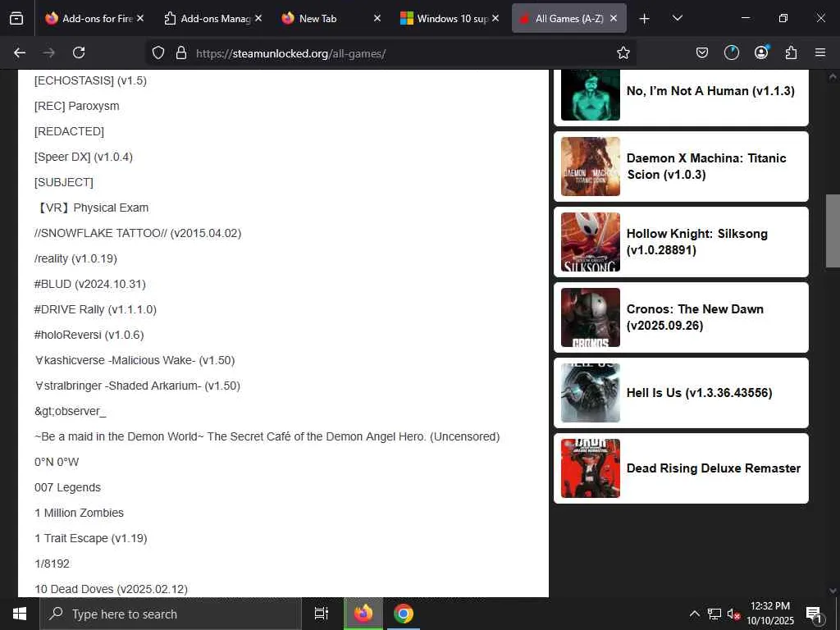Open 【VR】Physical Exam link
Screen dimensions: 840x630
coord(92,208)
